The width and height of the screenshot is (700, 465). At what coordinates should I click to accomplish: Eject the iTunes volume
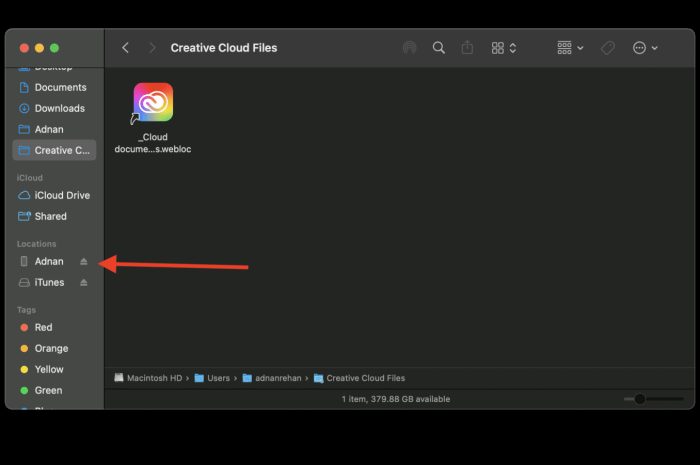pyautogui.click(x=83, y=282)
